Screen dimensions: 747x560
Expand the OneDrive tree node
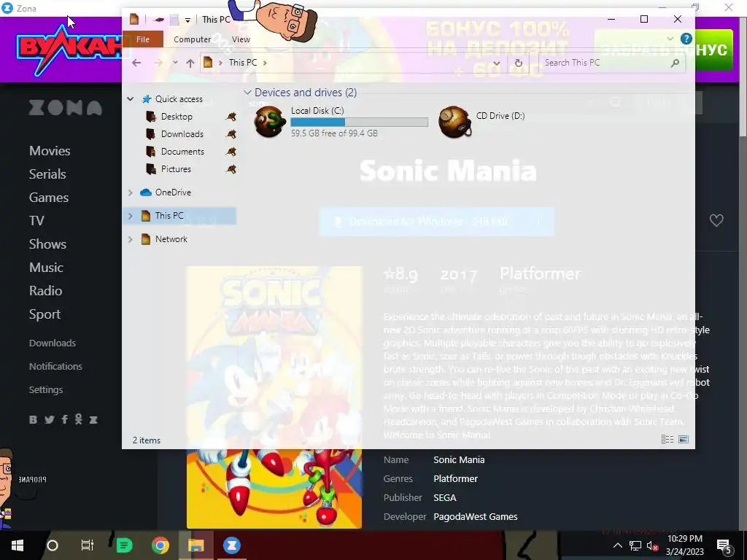pyautogui.click(x=130, y=192)
